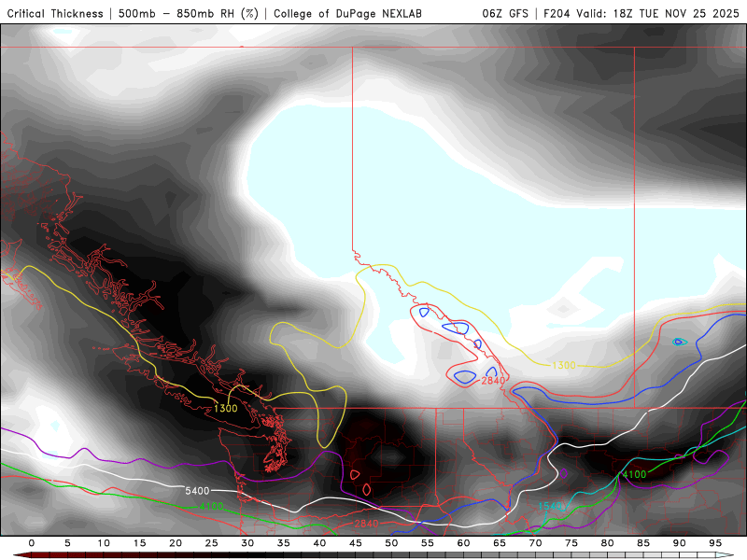The image size is (747, 560).
Task: Select the cyan "1540" contour label
Action: point(550,506)
